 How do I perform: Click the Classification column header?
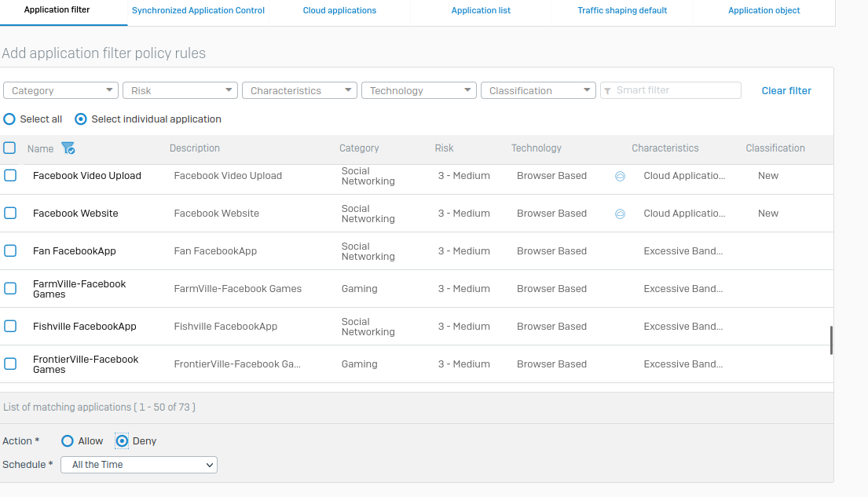[x=775, y=148]
